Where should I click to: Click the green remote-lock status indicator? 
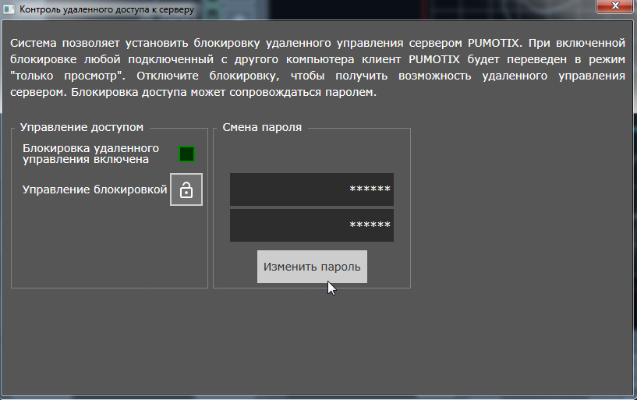click(x=187, y=154)
